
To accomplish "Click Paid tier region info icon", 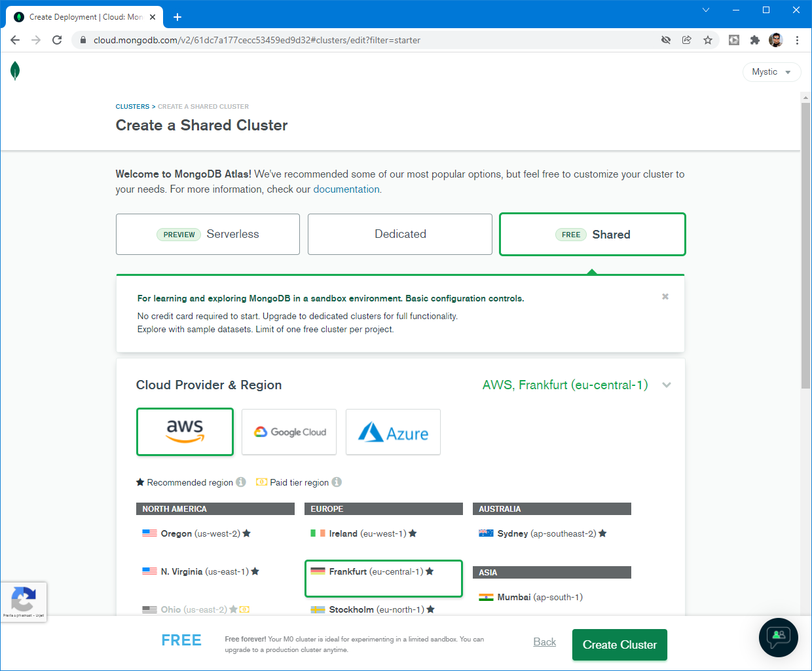I will click(337, 482).
